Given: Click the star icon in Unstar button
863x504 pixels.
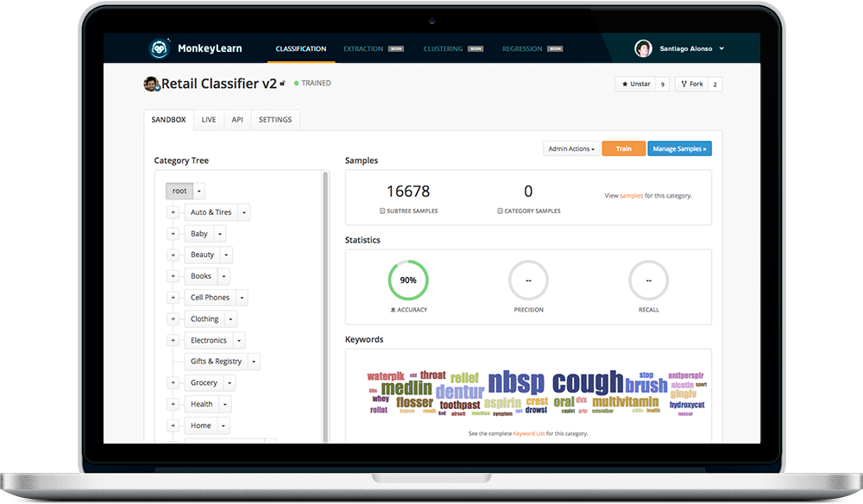Looking at the screenshot, I should (x=625, y=85).
